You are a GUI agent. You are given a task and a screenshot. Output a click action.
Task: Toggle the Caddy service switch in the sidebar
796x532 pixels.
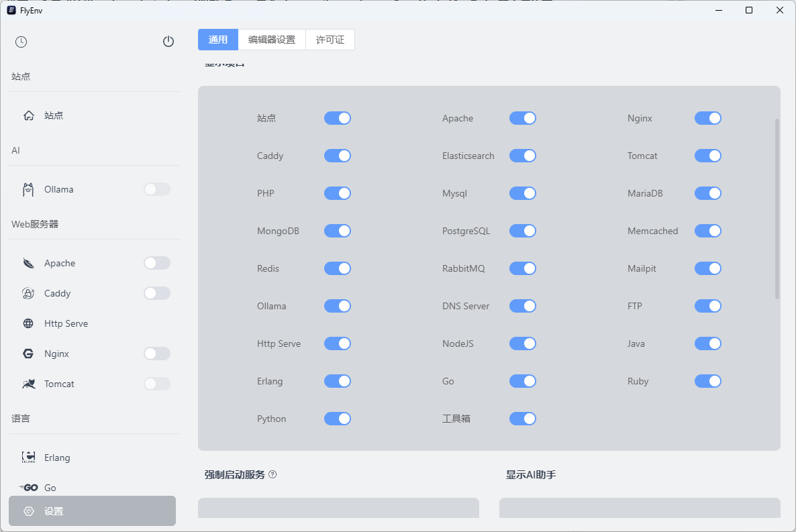(157, 293)
